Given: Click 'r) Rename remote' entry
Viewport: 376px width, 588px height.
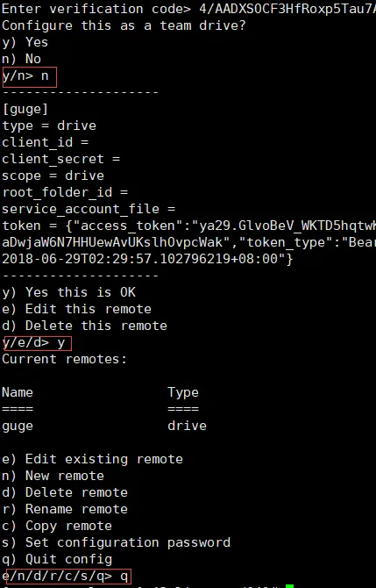Looking at the screenshot, I should [65, 509].
